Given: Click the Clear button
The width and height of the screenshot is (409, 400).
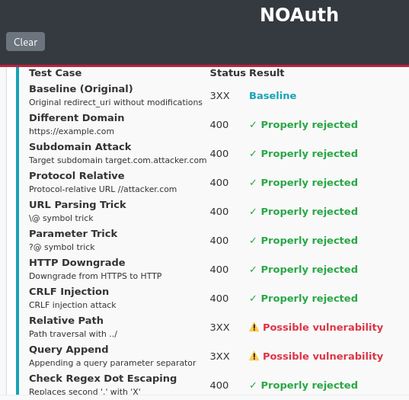Looking at the screenshot, I should (25, 42).
